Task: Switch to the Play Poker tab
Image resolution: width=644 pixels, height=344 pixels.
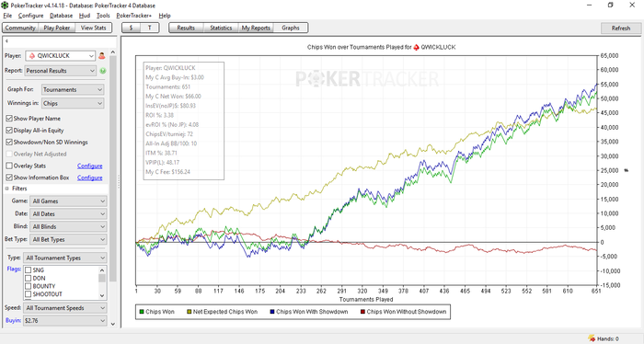Action: [x=57, y=28]
